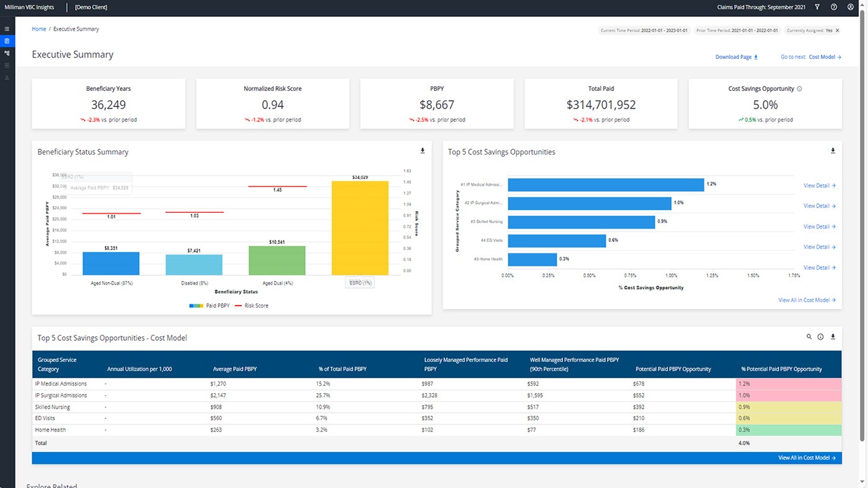
Task: Click the Download Page link
Action: pos(737,57)
